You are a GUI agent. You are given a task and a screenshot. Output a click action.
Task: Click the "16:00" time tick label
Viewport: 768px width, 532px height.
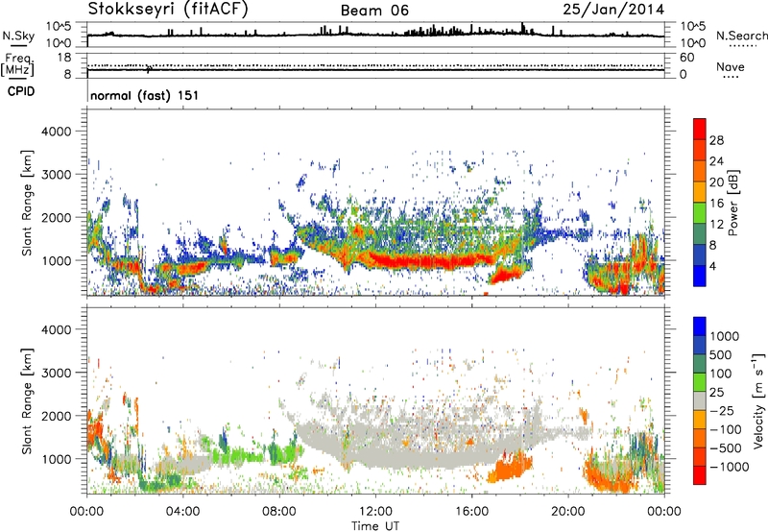(471, 512)
